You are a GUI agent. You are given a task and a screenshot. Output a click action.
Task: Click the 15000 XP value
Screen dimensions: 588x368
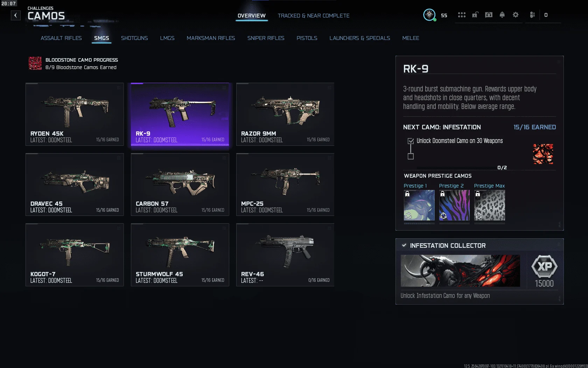click(x=544, y=284)
